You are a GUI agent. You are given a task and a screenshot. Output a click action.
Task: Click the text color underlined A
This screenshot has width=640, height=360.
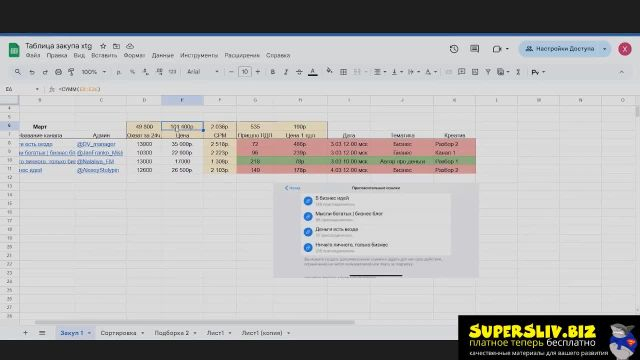click(x=313, y=72)
